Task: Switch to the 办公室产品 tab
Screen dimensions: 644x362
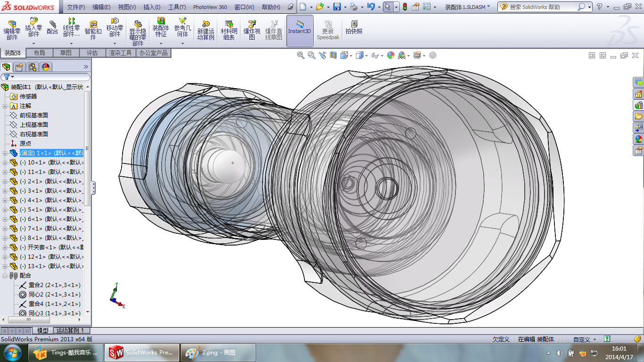Action: click(x=153, y=53)
